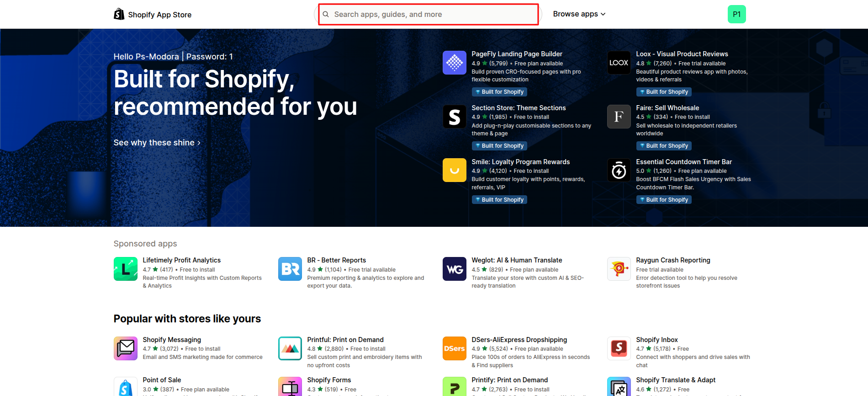Open Shopify Translate & Adapt title
The height and width of the screenshot is (396, 868).
tap(676, 380)
